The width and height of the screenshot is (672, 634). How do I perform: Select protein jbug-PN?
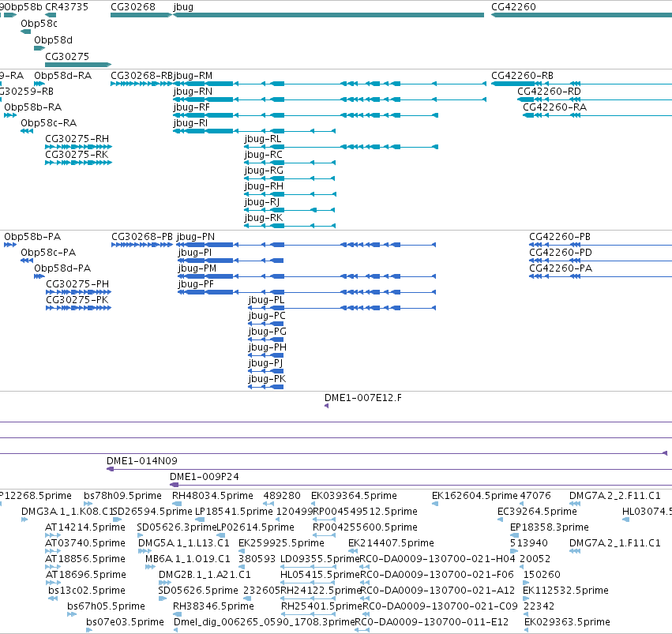[x=306, y=245]
